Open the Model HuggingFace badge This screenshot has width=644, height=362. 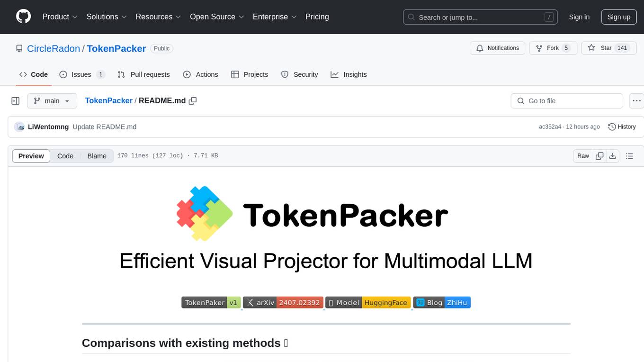[368, 303]
